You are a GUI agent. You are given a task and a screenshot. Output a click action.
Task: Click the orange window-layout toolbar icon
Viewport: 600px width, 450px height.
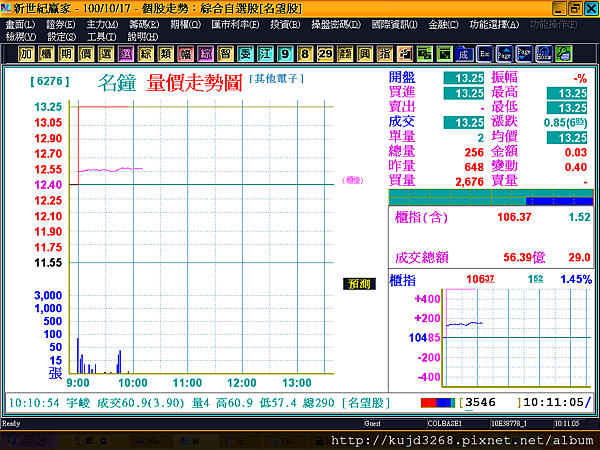[x=404, y=54]
